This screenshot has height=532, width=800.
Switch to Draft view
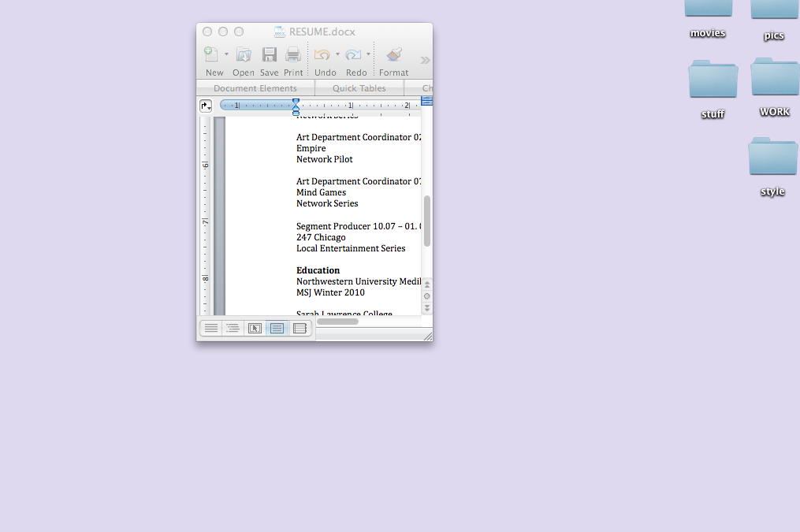coord(210,328)
